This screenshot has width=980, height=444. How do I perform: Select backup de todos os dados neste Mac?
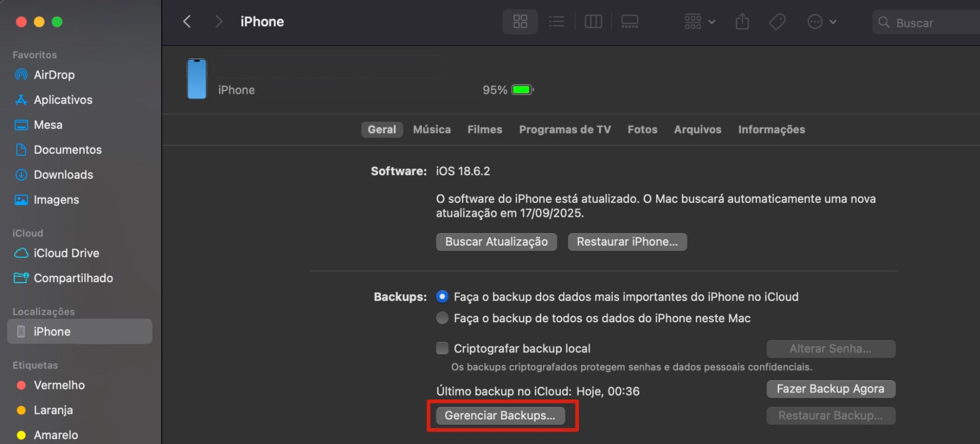click(x=443, y=317)
